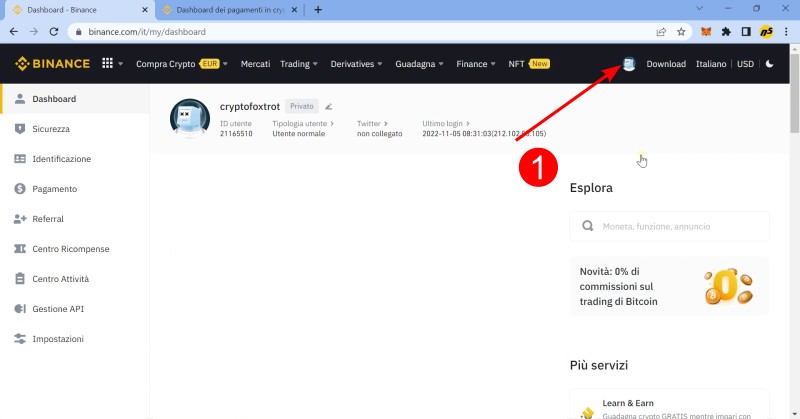Open the Chrome three-dot menu
Screen dimensions: 800x419
[786, 32]
